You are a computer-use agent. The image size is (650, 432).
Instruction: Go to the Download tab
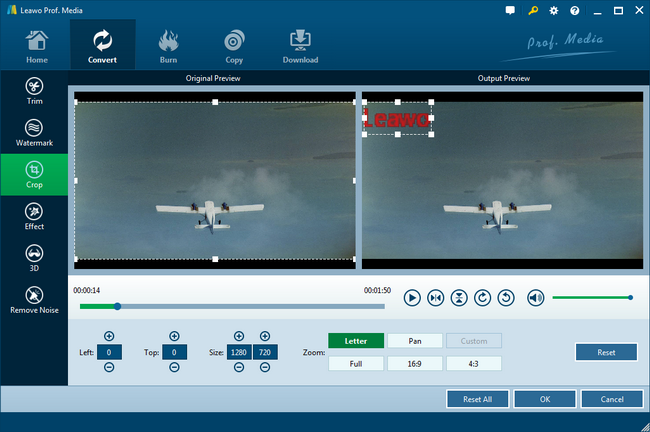300,45
